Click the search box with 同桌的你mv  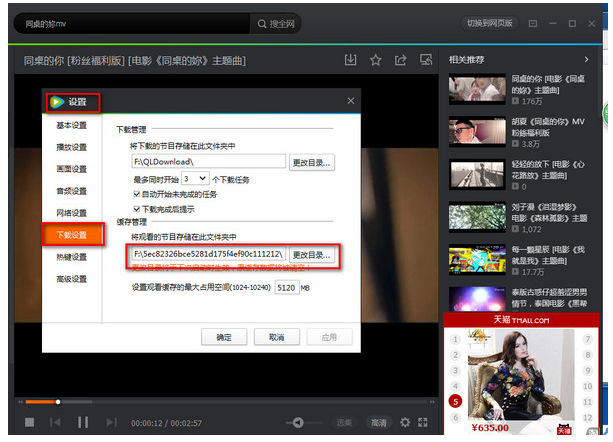133,24
